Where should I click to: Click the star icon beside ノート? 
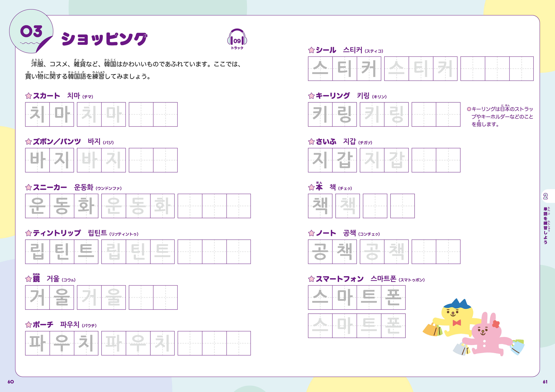coord(311,233)
